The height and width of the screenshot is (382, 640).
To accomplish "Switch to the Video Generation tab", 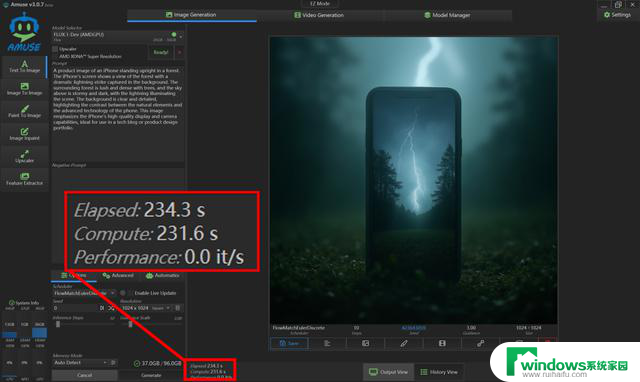I will [319, 15].
